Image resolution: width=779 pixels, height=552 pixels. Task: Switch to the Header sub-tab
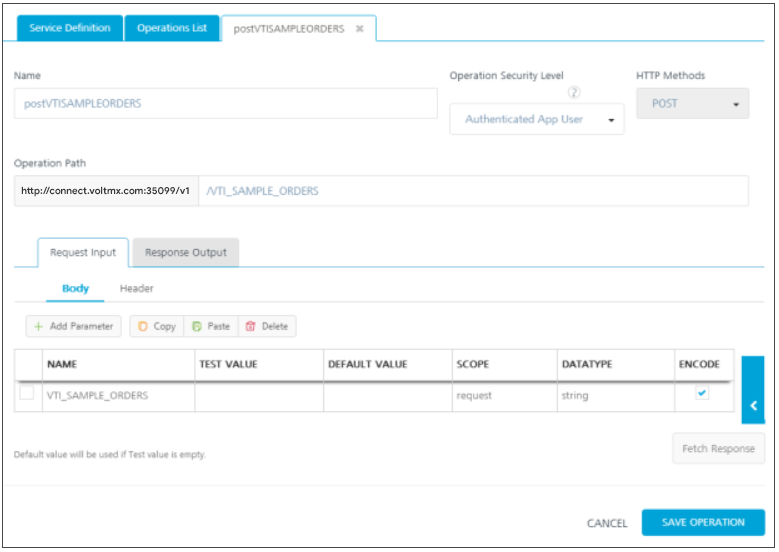point(137,288)
